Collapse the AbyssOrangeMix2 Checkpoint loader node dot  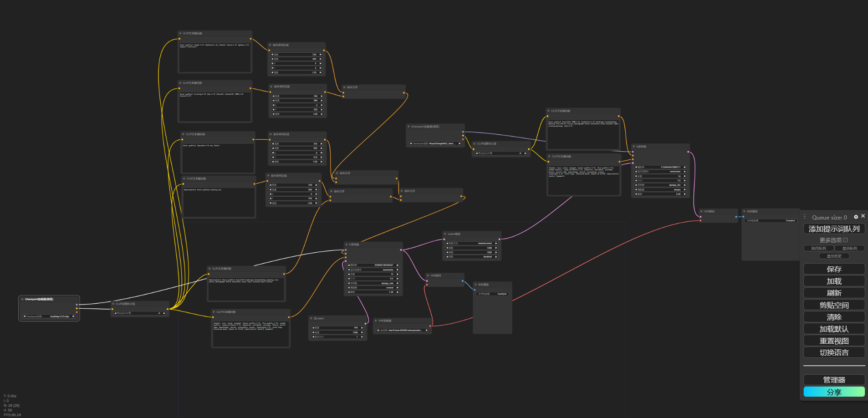click(x=408, y=127)
